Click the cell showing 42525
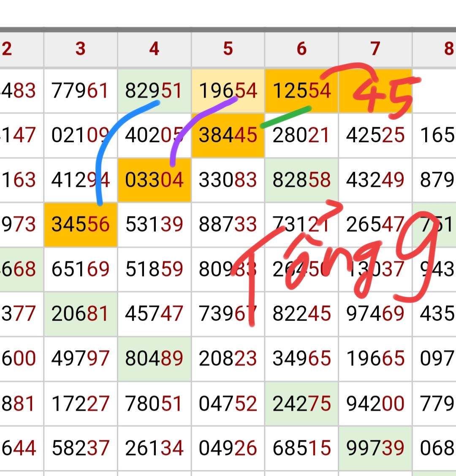Screen dimensions: 456x476 point(375,135)
